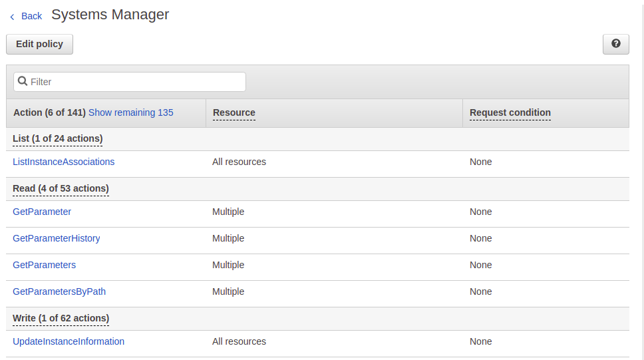Viewport: 644px width, 360px height.
Task: Click the Resource column header
Action: tap(234, 112)
